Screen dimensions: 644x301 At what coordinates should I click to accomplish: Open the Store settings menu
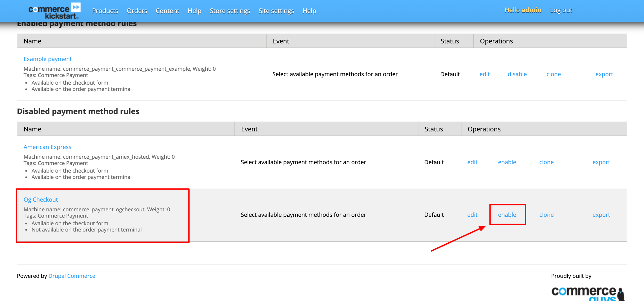[x=230, y=11]
